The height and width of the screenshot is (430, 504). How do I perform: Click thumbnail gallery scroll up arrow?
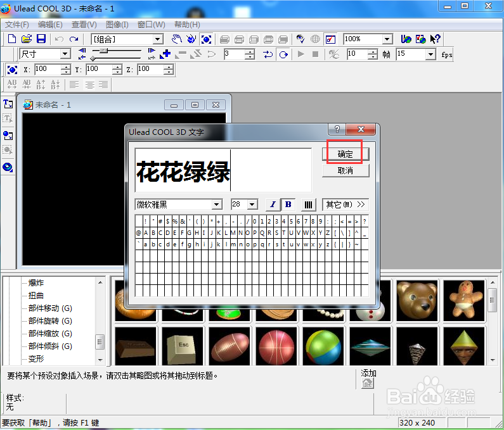(493, 282)
